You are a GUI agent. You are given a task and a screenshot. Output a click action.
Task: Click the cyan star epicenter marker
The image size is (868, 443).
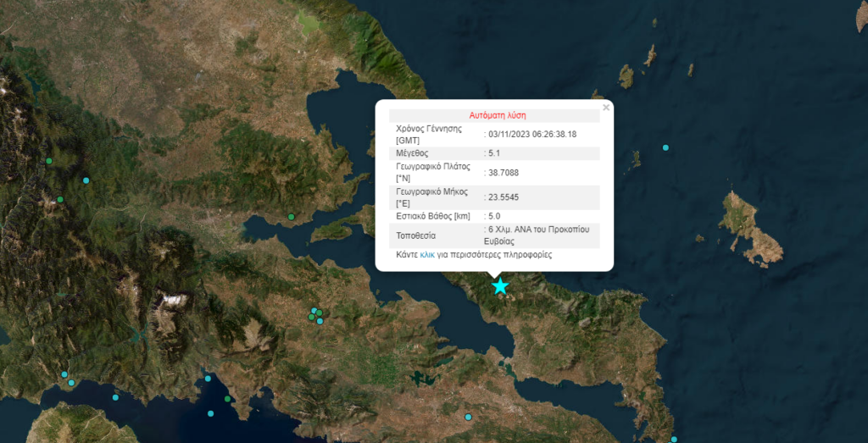(500, 286)
